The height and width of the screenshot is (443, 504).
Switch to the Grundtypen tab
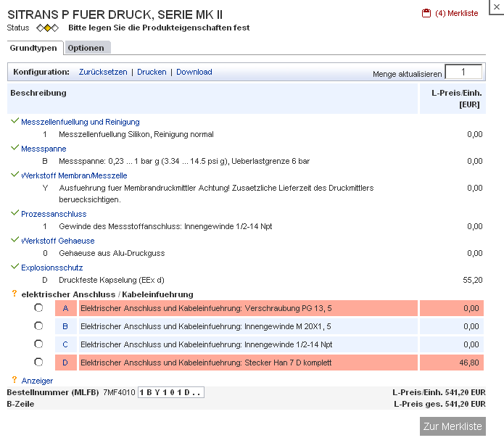click(x=33, y=48)
